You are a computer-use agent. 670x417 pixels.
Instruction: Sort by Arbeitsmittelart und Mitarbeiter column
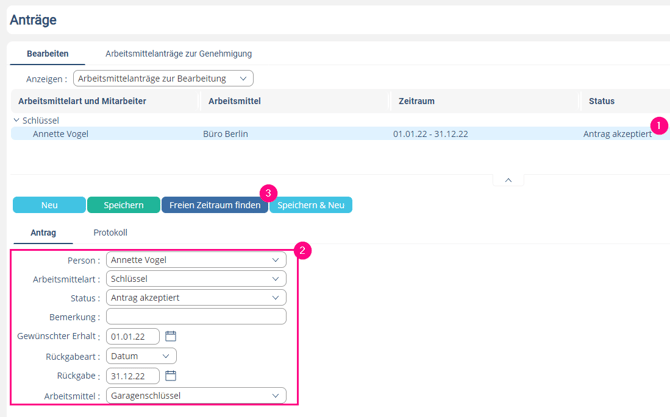click(82, 101)
